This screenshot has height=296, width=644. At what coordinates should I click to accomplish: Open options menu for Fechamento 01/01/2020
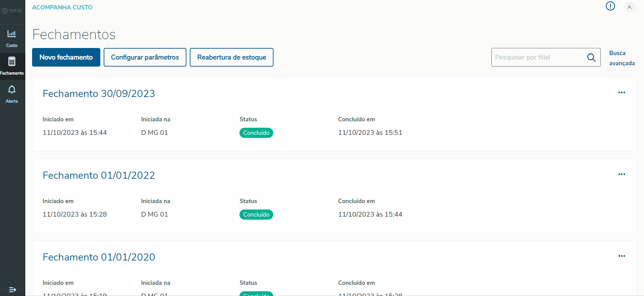622,256
